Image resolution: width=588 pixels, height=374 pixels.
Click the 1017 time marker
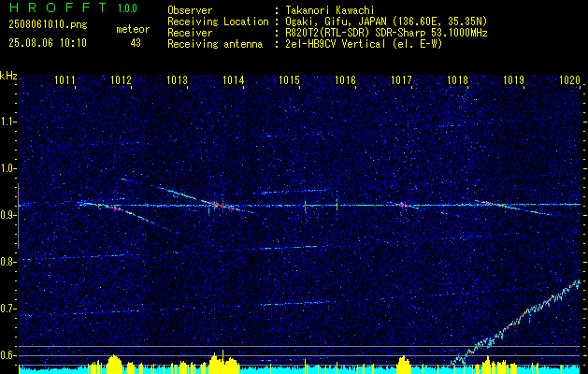(x=402, y=79)
